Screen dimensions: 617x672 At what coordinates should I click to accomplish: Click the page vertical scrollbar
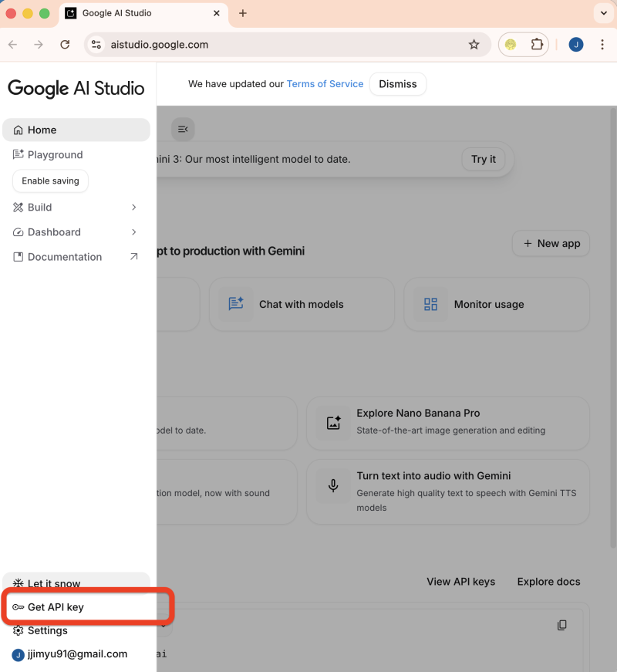(612, 324)
